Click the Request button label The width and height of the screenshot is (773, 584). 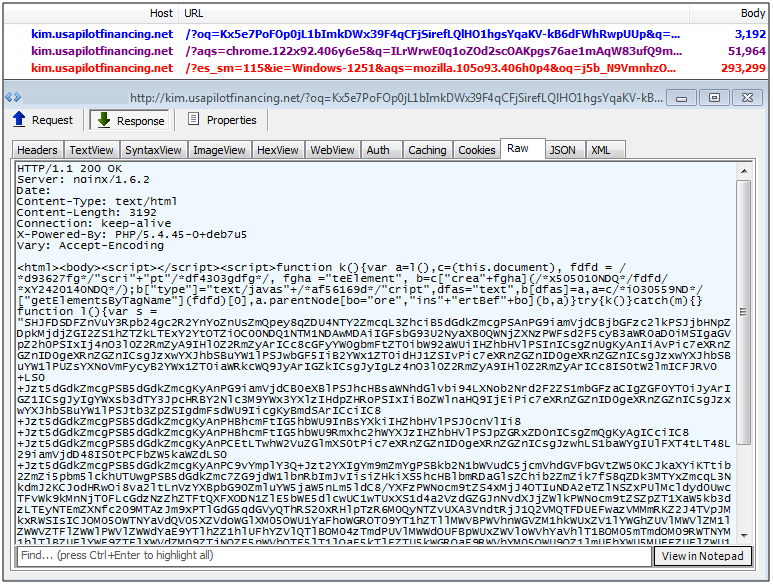pos(52,120)
